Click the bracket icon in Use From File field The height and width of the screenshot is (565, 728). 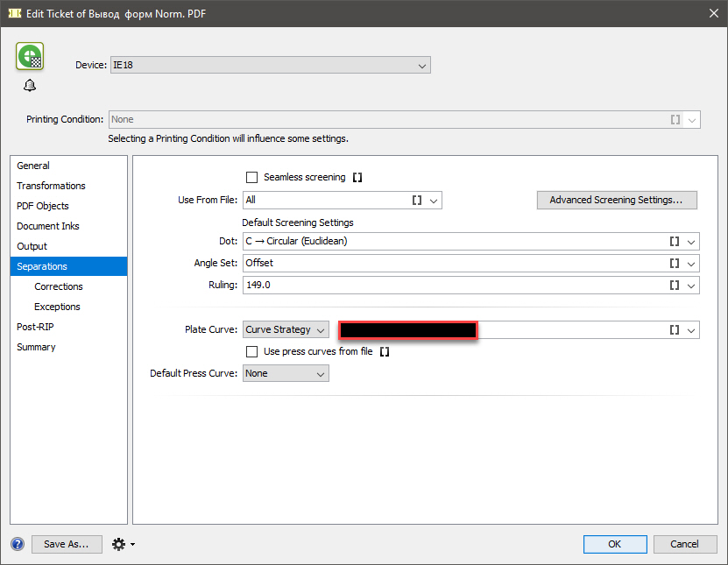coord(417,200)
